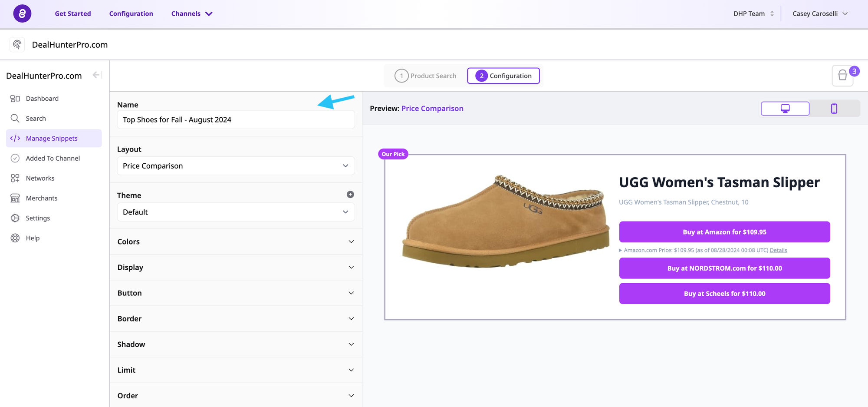868x407 pixels.
Task: Click the Settings gear icon
Action: click(x=15, y=218)
